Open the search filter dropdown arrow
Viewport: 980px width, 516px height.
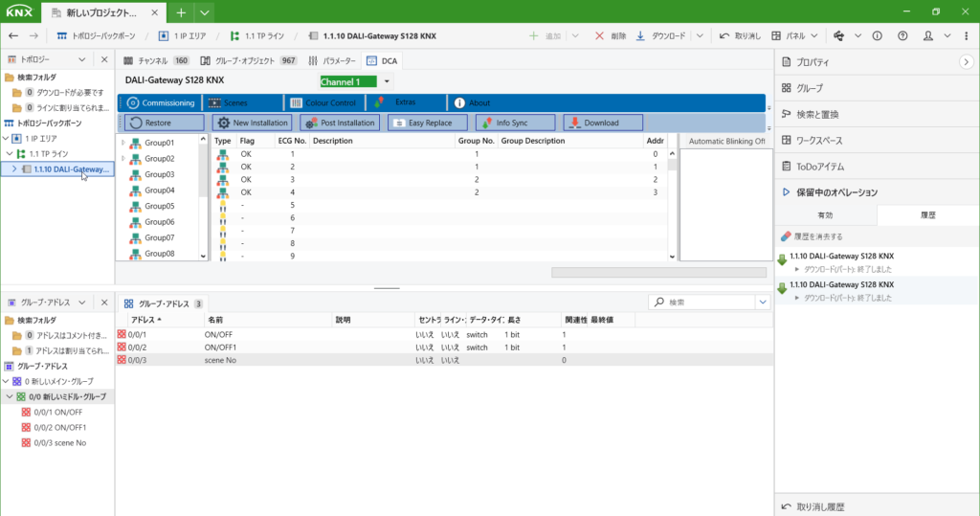coord(763,303)
